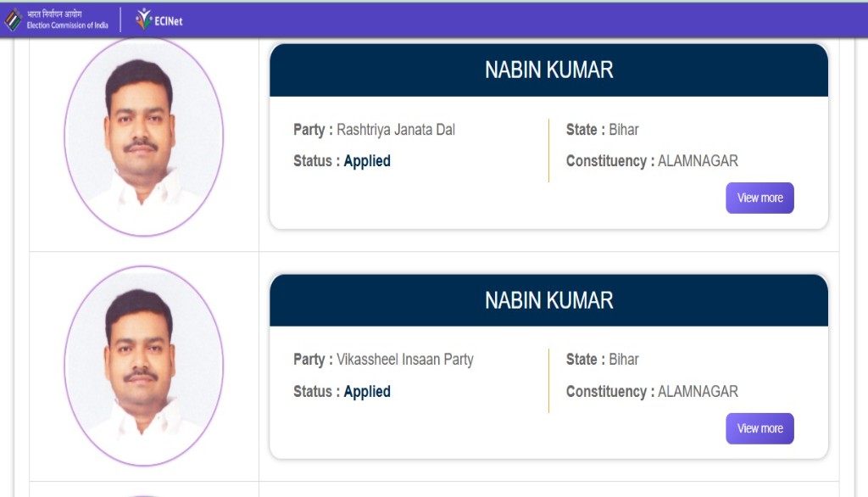Viewport: 868px width, 497px height.
Task: Select NABIN KUMAR header of Vikassheel Insaan Party card
Action: (x=548, y=300)
